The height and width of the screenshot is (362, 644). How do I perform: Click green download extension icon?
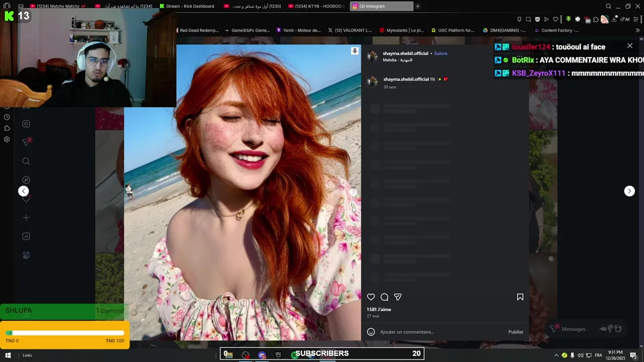(x=569, y=19)
